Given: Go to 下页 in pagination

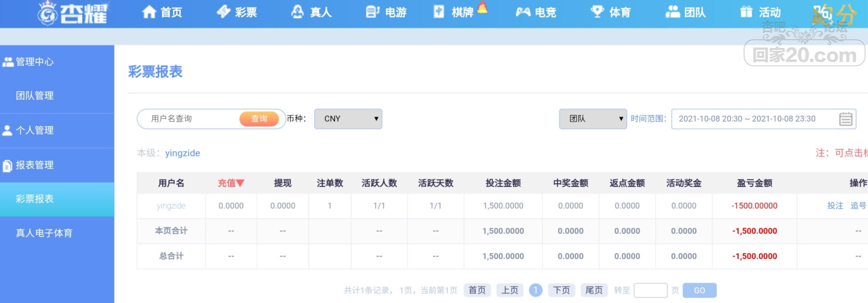Looking at the screenshot, I should pos(561,290).
